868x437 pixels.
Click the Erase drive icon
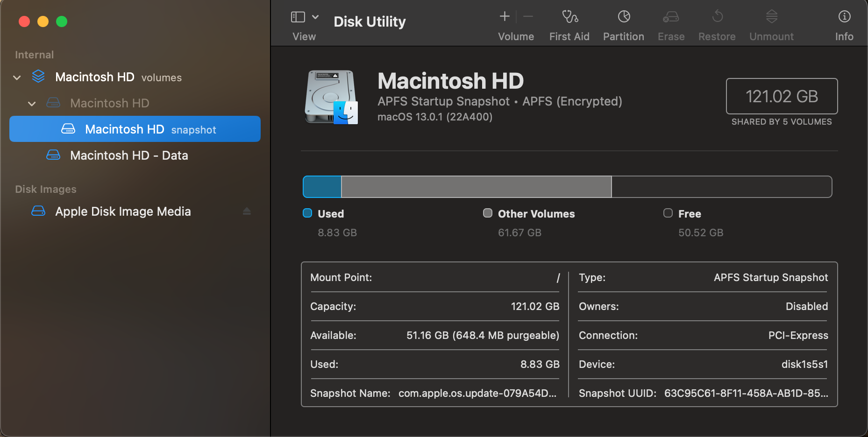671,17
